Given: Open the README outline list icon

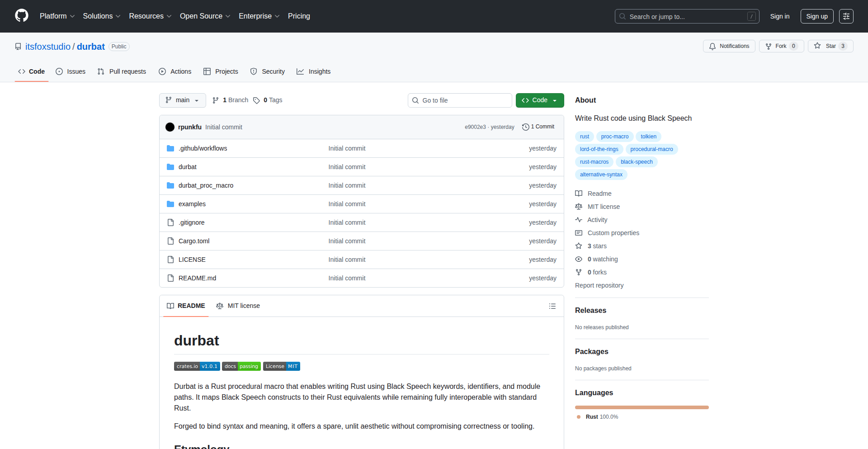Looking at the screenshot, I should pos(552,306).
